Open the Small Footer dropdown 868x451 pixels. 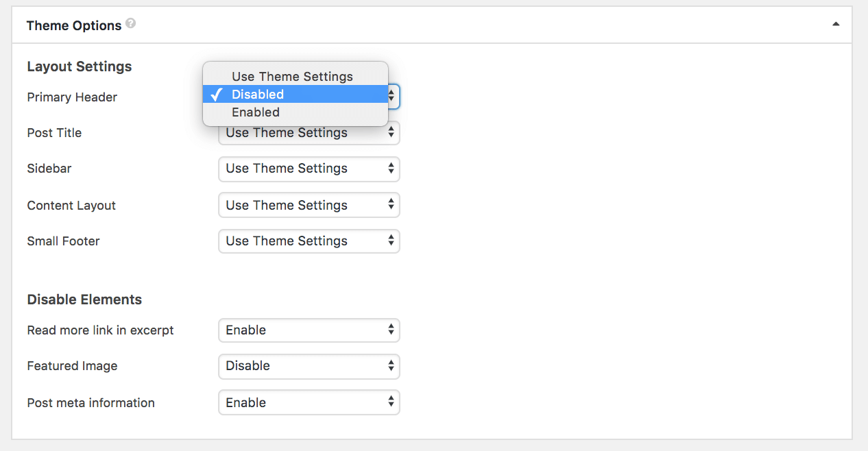(309, 241)
